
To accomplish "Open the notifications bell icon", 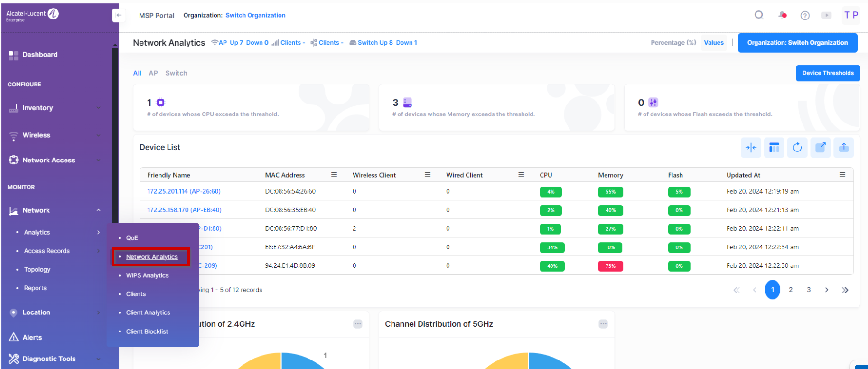I will click(x=783, y=15).
